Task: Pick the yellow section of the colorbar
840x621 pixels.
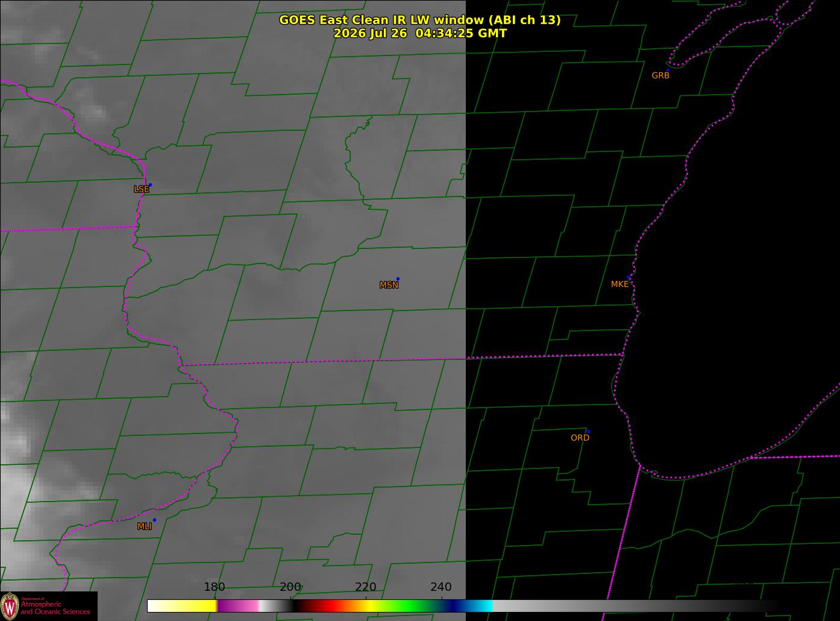Action: click(192, 605)
